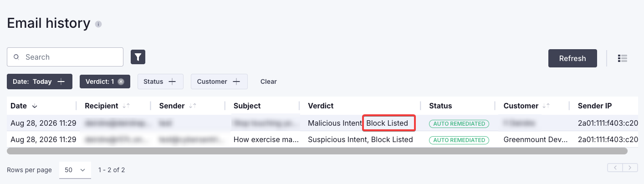This screenshot has height=184, width=644.
Task: Go to previous page arrow
Action: pyautogui.click(x=615, y=168)
